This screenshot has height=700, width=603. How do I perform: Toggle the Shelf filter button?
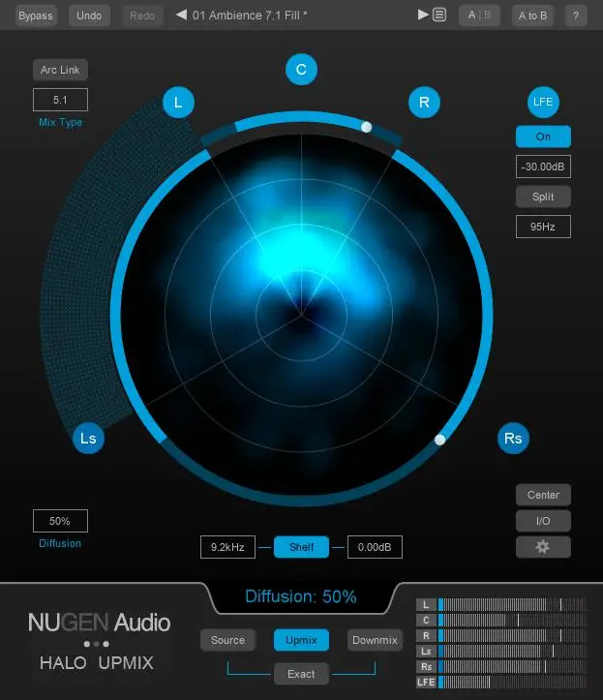click(301, 547)
